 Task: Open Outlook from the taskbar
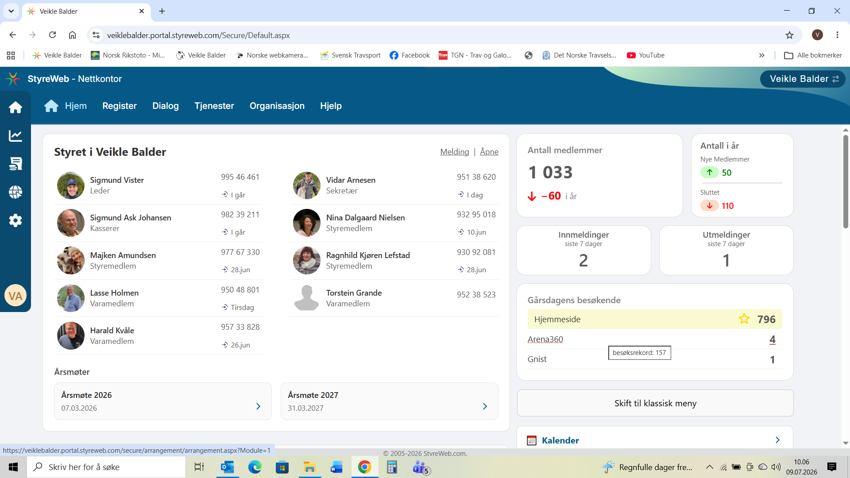[x=227, y=467]
